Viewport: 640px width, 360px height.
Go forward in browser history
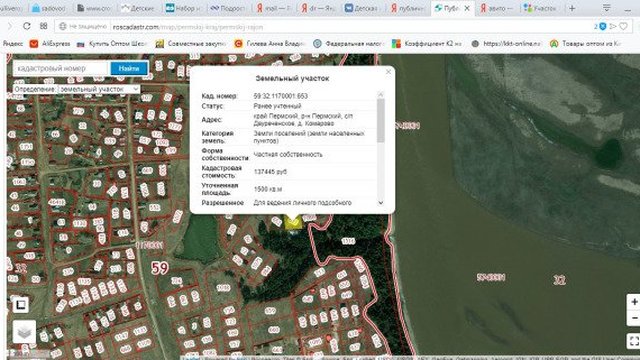click(x=10, y=26)
